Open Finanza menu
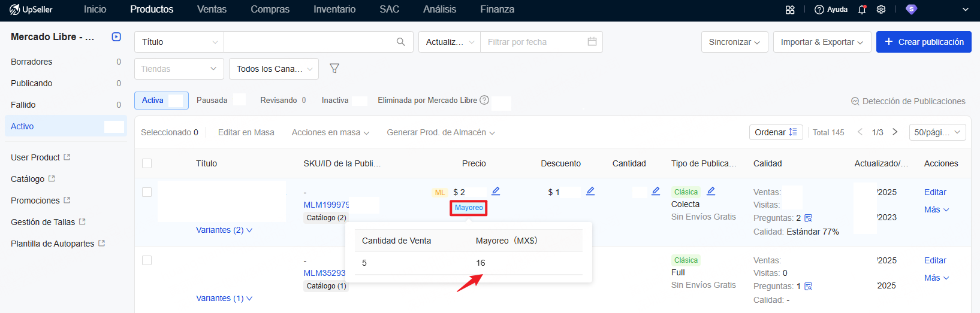 coord(497,10)
